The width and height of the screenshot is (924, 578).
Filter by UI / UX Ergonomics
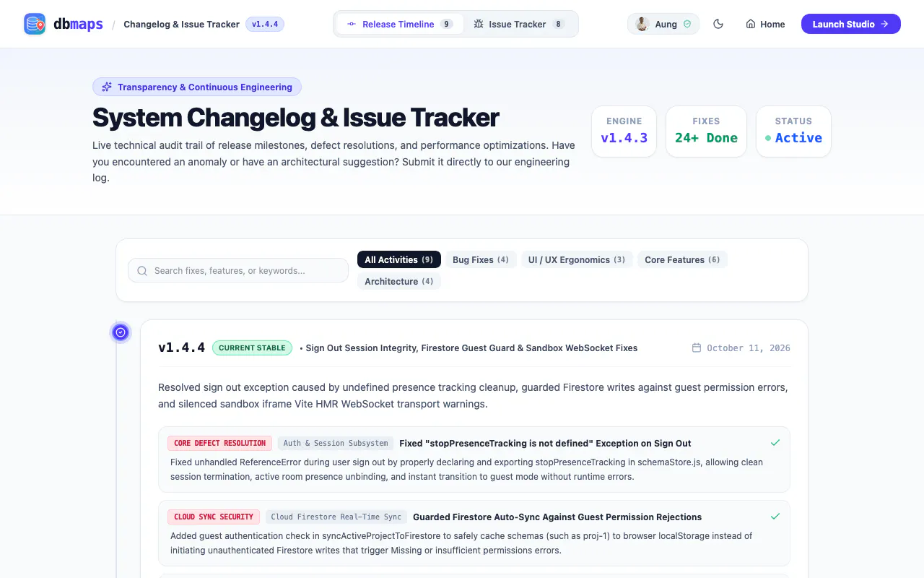(577, 259)
